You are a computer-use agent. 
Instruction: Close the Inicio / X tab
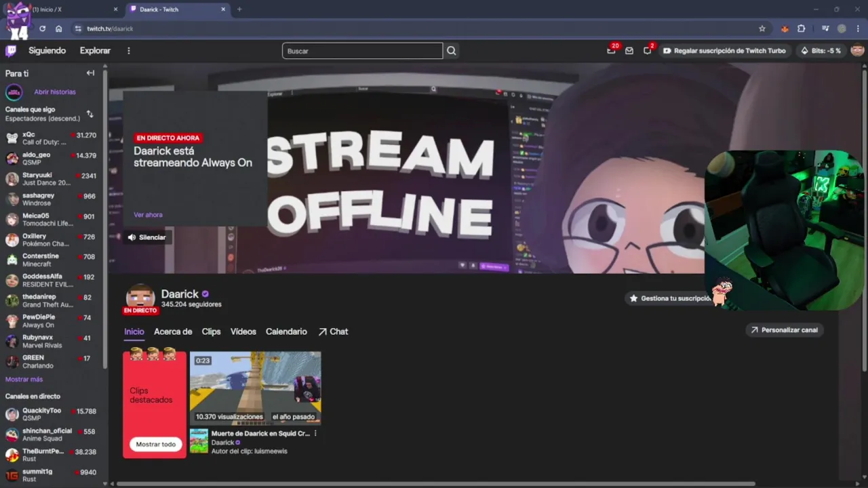(x=115, y=9)
